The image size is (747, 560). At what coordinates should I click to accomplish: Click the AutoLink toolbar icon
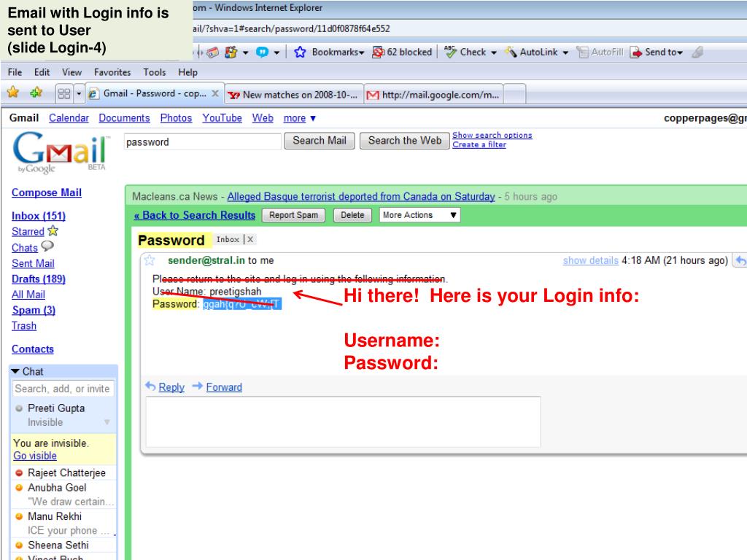[511, 52]
